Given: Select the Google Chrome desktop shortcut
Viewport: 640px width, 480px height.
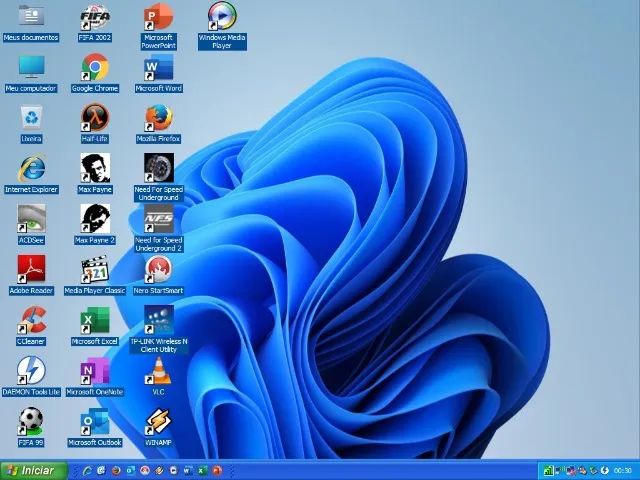Looking at the screenshot, I should point(95,74).
